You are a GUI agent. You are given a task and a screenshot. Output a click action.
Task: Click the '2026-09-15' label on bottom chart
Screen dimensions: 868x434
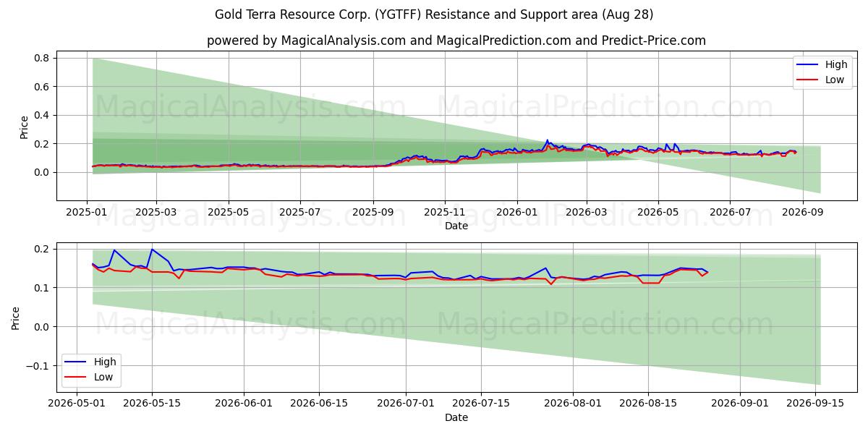pyautogui.click(x=815, y=404)
